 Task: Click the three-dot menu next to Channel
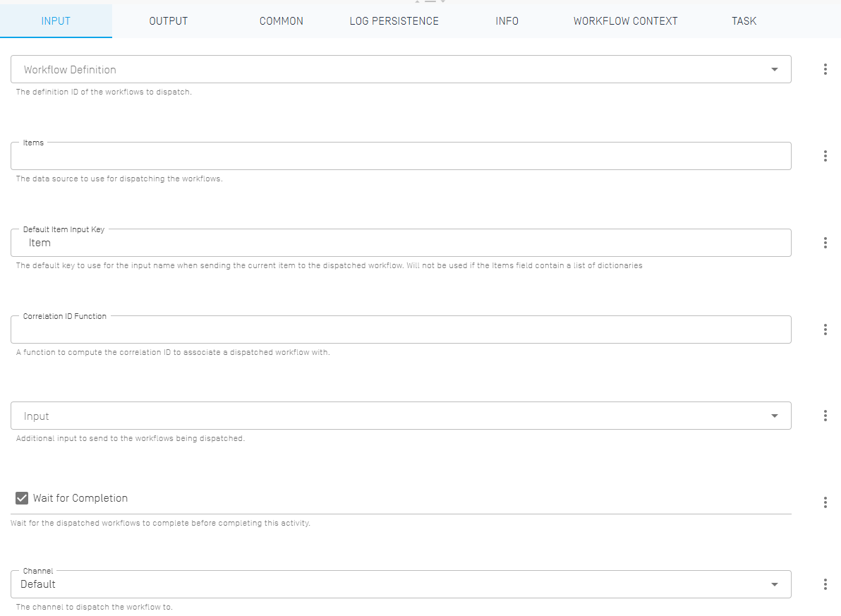click(825, 584)
